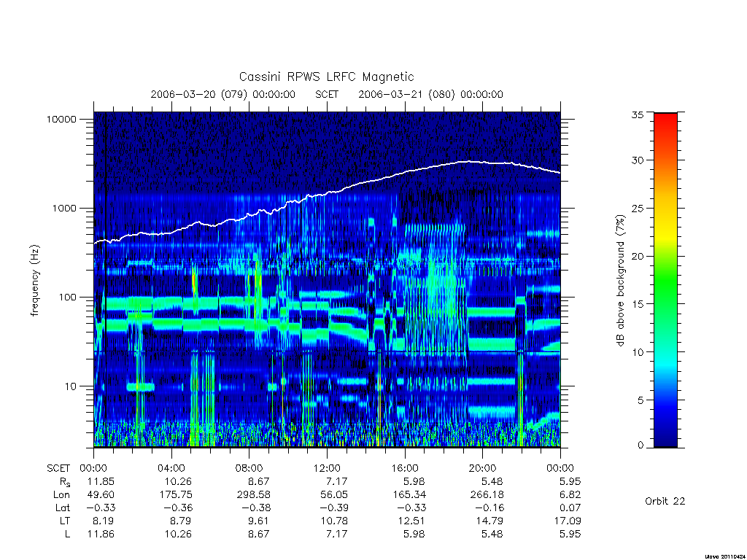
Task: Click the 12:00 time tick label
Action: click(327, 468)
